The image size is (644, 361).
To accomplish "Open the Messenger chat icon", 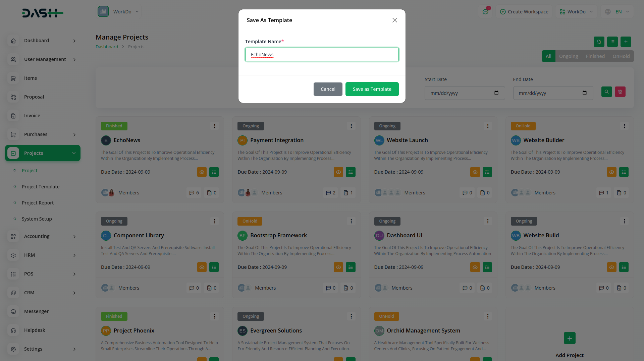I will coord(13,311).
